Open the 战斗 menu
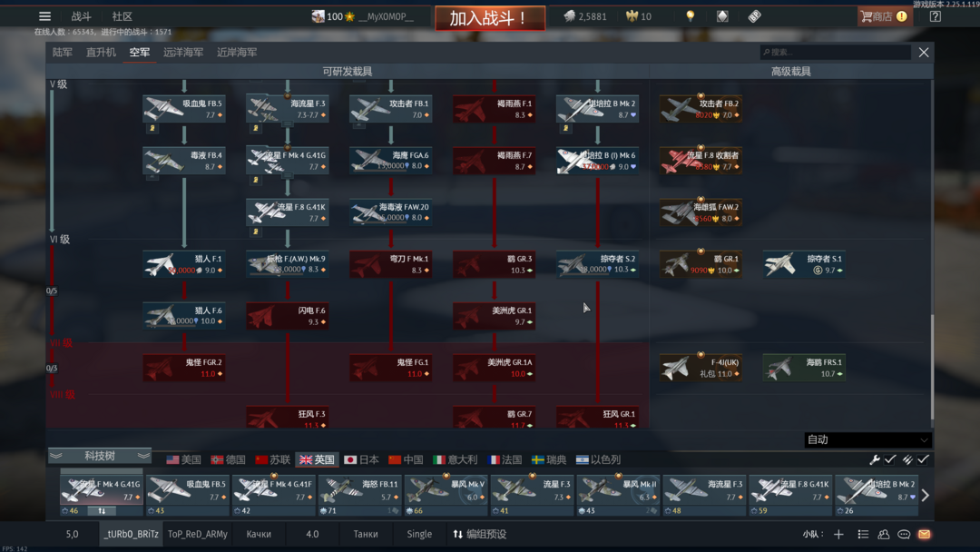Image resolution: width=980 pixels, height=552 pixels. [x=82, y=16]
